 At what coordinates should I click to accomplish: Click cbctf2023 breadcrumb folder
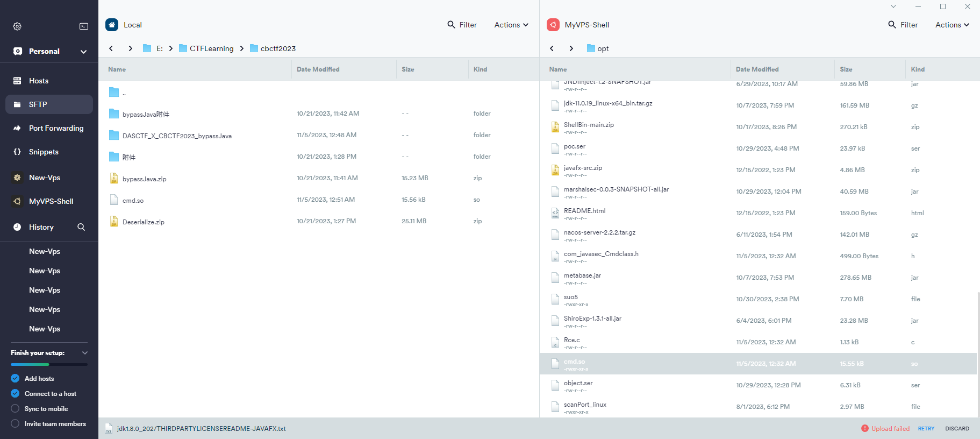[x=273, y=48]
